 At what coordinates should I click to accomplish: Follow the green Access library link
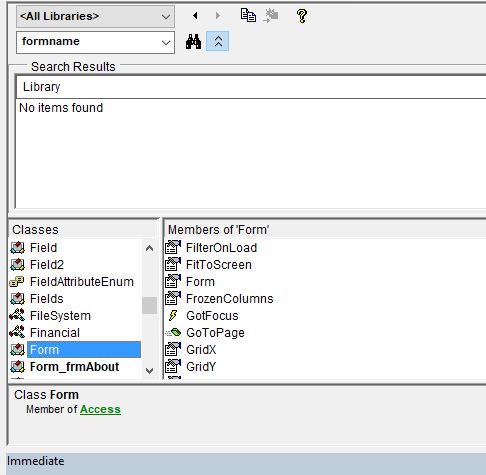tap(100, 409)
